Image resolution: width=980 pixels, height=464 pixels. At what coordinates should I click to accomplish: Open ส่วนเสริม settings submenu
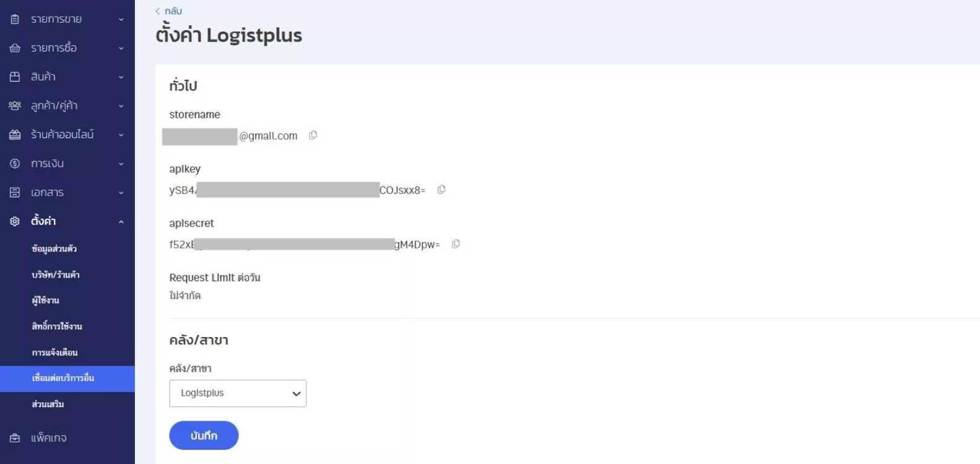[48, 405]
